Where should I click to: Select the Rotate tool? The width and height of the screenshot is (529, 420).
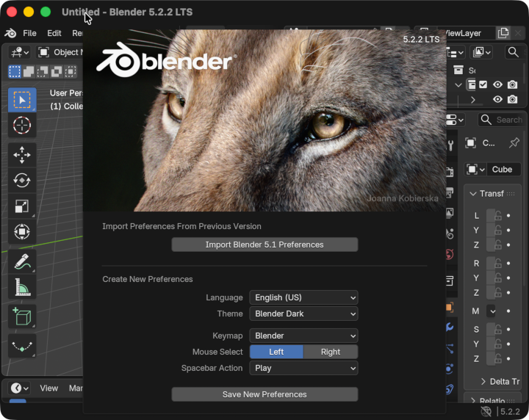point(22,181)
